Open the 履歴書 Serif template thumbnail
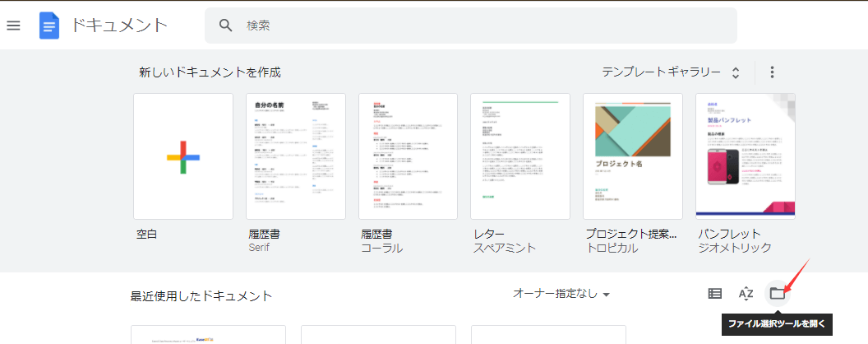 click(x=296, y=156)
